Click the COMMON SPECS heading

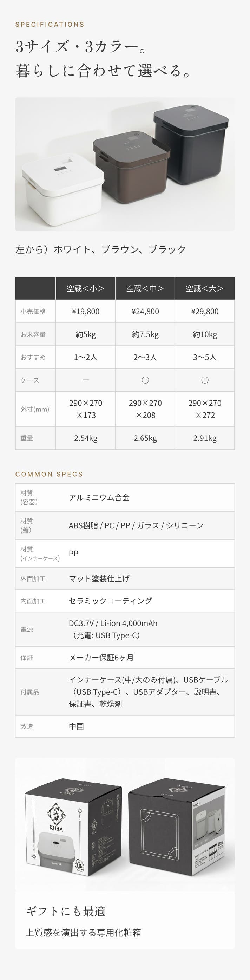click(x=49, y=474)
